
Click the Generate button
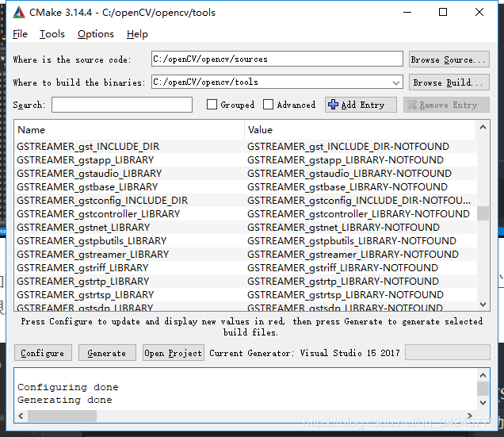(107, 353)
